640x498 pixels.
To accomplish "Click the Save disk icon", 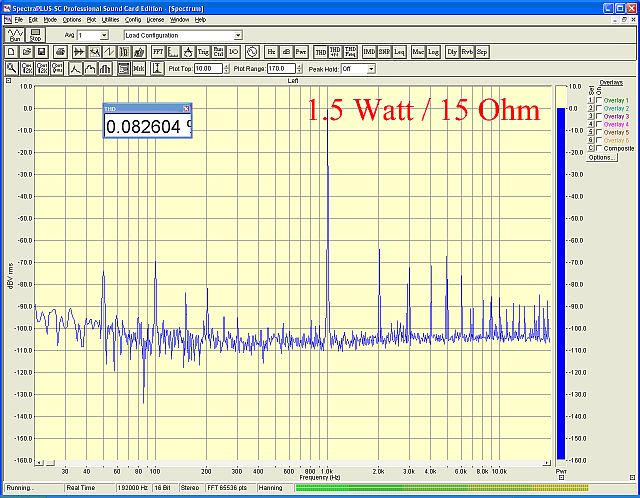I will click(x=42, y=52).
